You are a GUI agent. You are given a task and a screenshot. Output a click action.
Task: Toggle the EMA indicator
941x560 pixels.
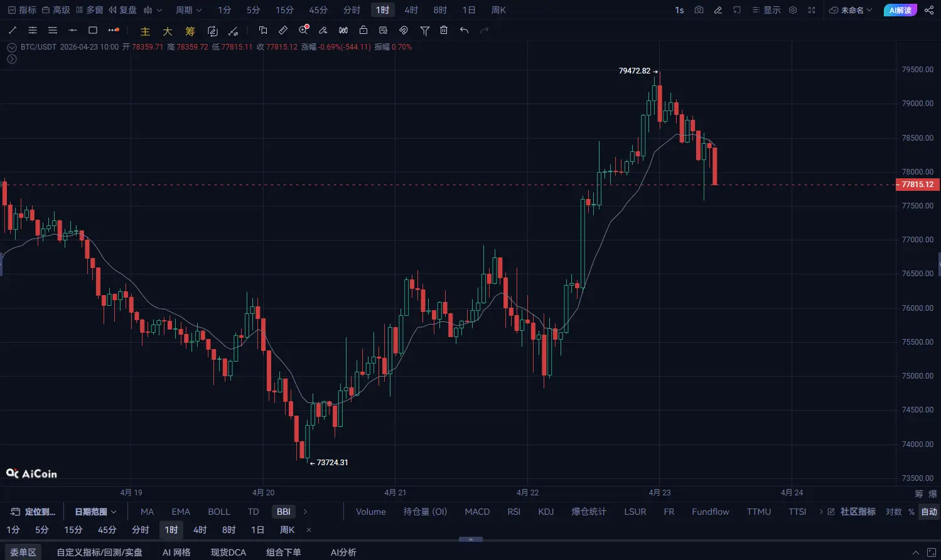click(181, 512)
